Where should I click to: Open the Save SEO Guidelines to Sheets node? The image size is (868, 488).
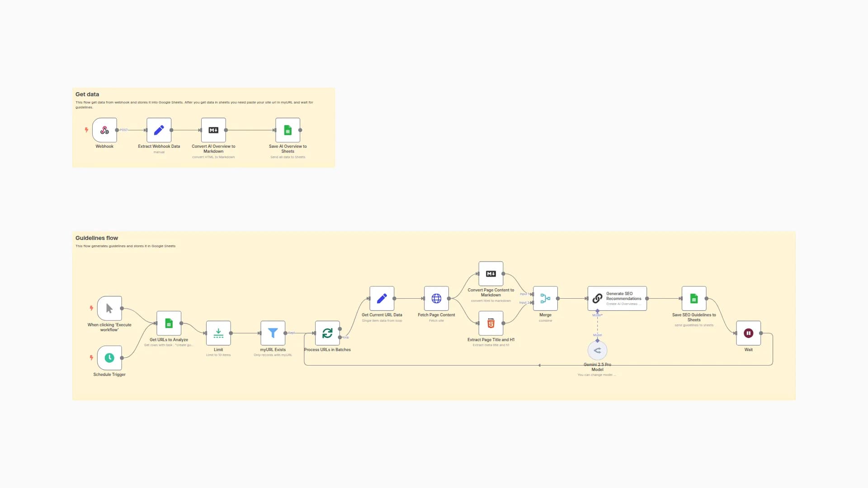[694, 298]
